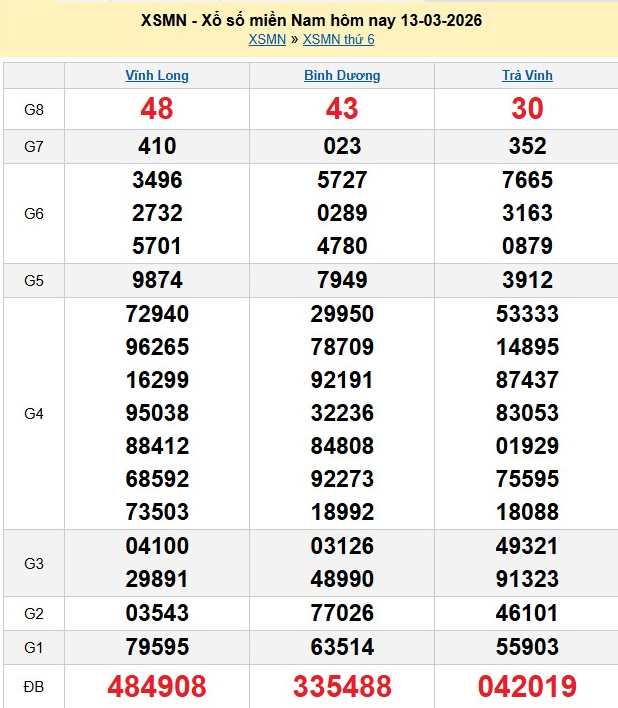Click Trà Vinh special prize 042019
618x708 pixels.
click(x=527, y=686)
